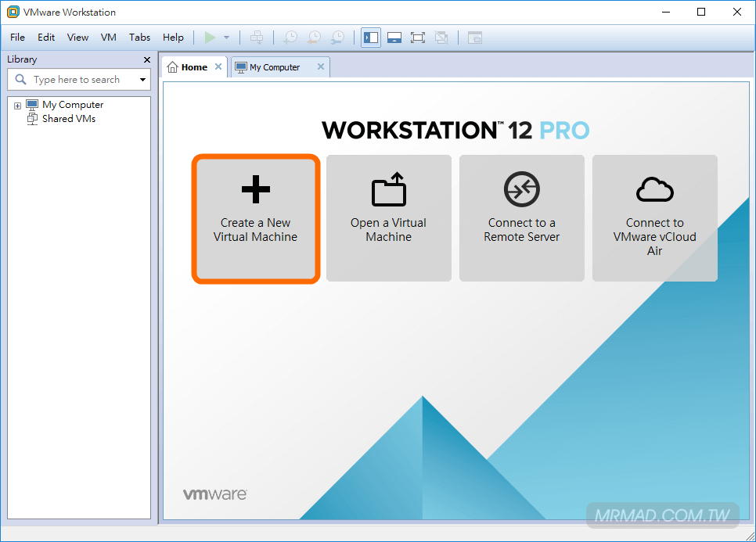Click the library search input field
The height and width of the screenshot is (542, 756).
click(78, 80)
